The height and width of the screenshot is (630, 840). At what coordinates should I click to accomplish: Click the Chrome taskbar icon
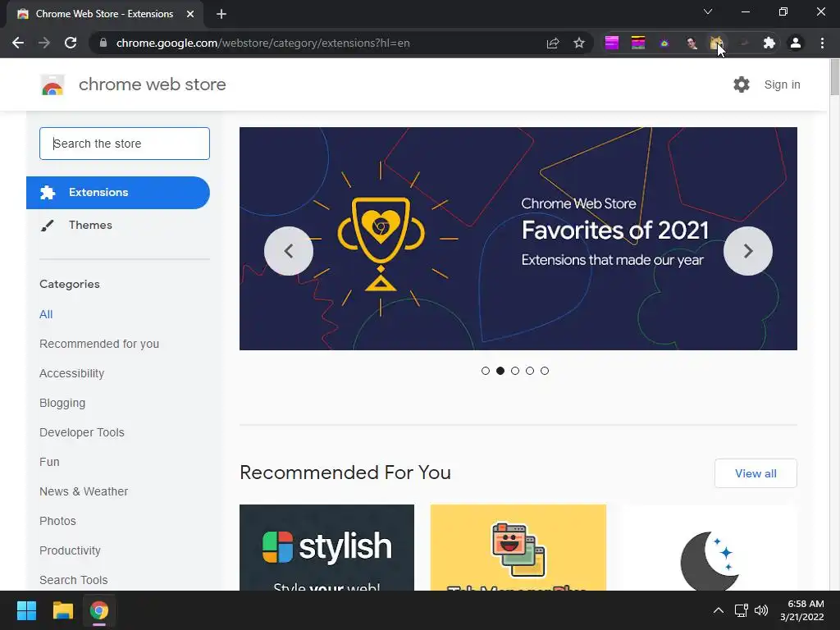(x=99, y=610)
